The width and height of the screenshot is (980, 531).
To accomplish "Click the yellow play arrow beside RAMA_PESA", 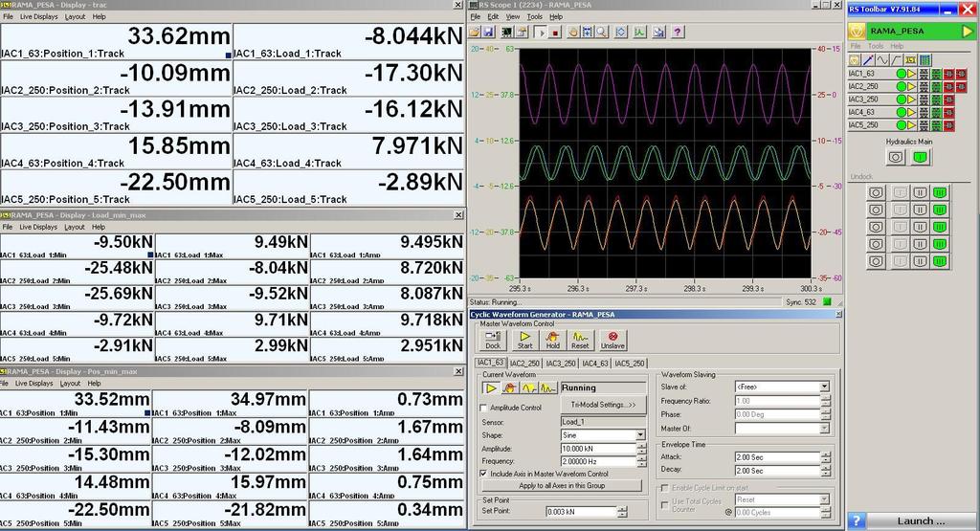I will point(968,31).
